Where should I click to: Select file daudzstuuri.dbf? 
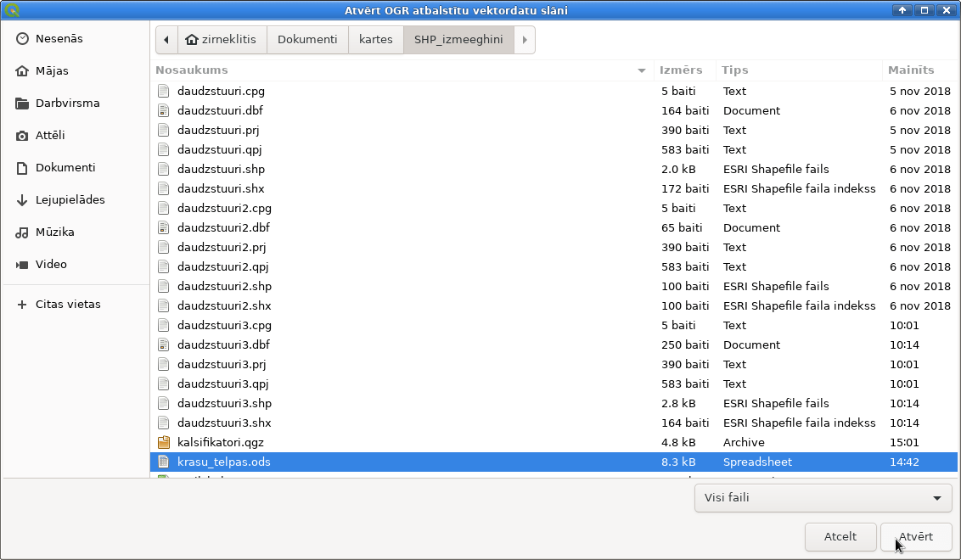click(554, 111)
